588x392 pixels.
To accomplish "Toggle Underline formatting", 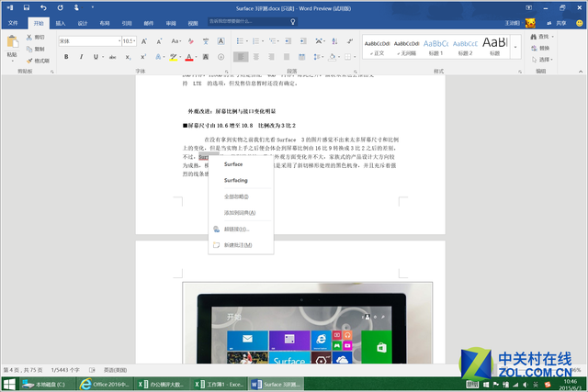I will click(96, 57).
